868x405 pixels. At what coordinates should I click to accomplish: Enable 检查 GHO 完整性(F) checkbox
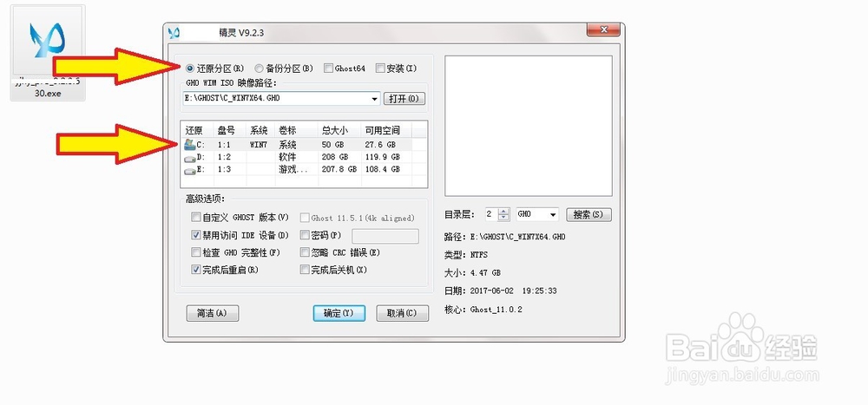tap(195, 252)
